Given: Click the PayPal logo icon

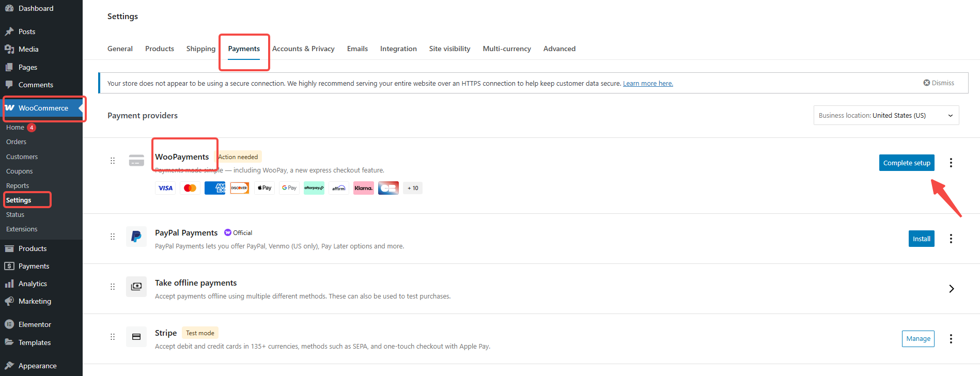Looking at the screenshot, I should (x=136, y=237).
